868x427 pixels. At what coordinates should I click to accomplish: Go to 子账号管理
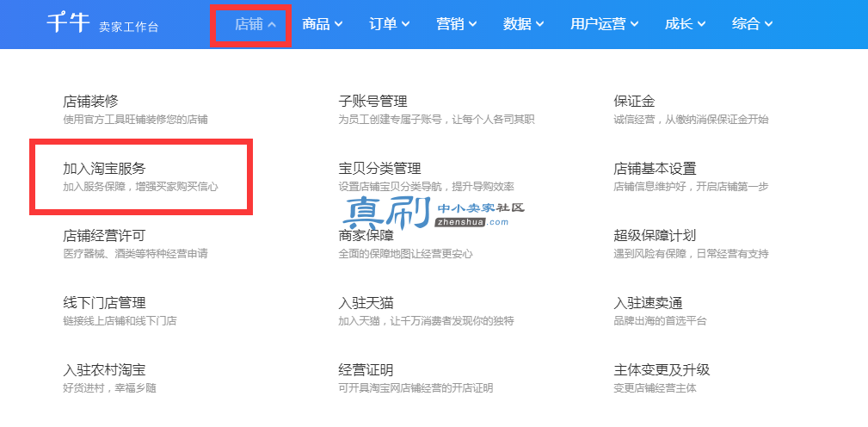click(372, 102)
